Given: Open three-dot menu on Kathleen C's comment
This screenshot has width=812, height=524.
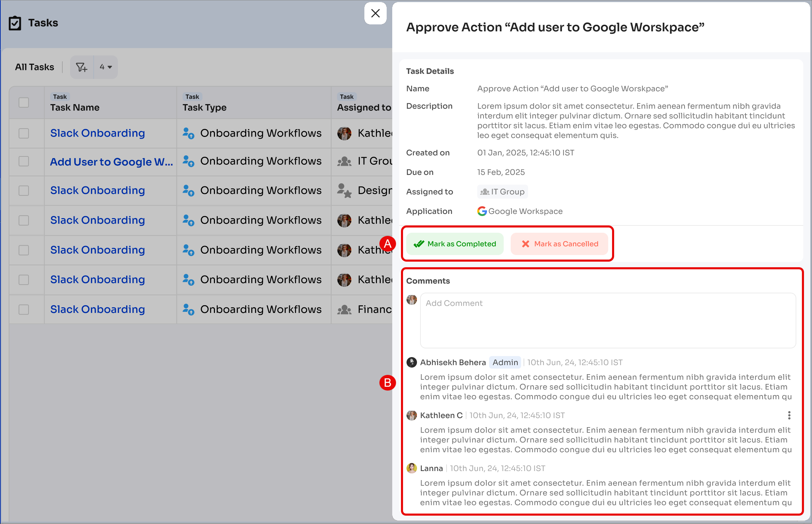Looking at the screenshot, I should [789, 415].
